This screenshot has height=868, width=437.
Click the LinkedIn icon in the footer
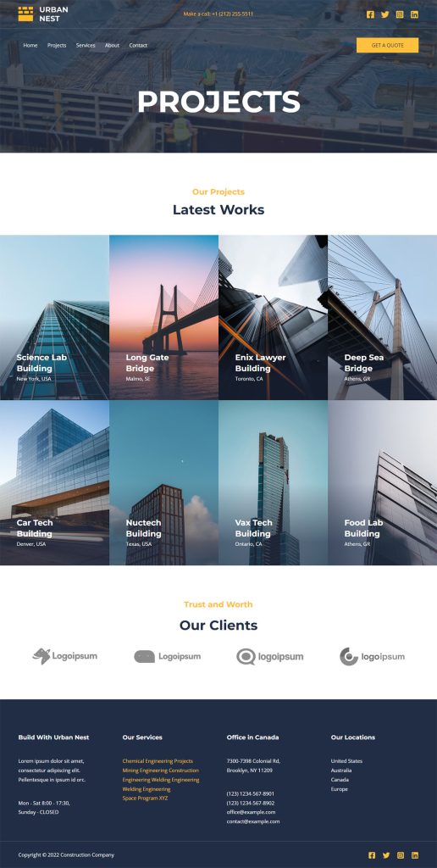(x=415, y=855)
